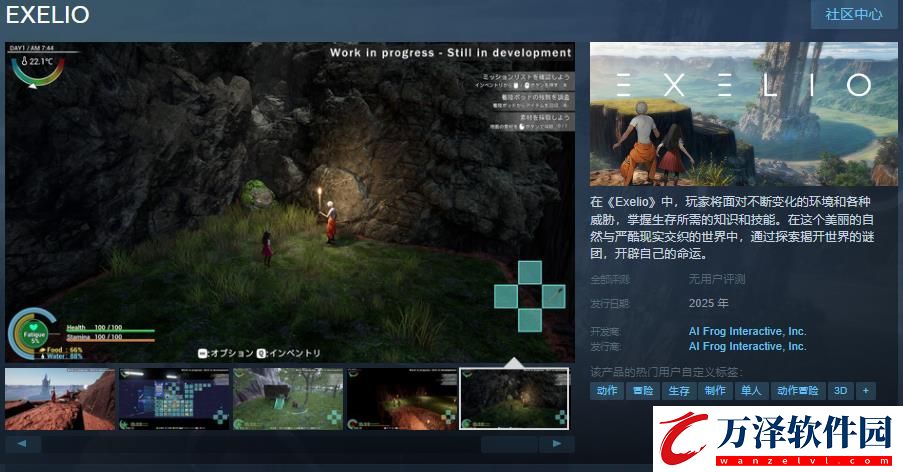Click the 无用户评测 review text

pos(717,279)
